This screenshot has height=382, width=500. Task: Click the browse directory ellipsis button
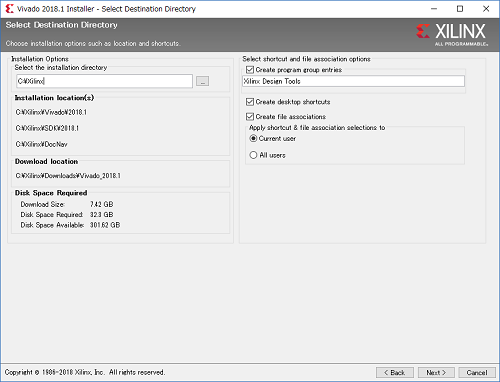coord(202,81)
